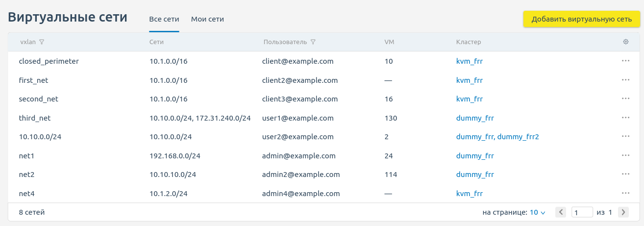Follow the dummy_frr2 cluster link

point(518,137)
